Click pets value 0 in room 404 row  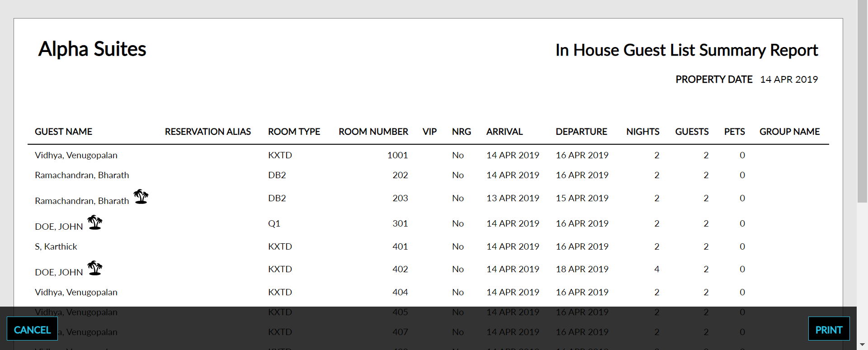(742, 292)
